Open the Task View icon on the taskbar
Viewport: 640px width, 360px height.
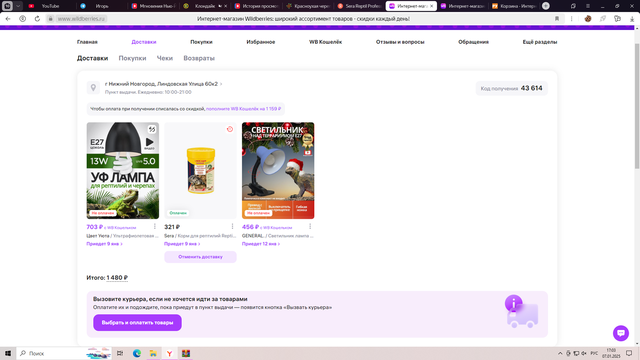click(x=120, y=353)
